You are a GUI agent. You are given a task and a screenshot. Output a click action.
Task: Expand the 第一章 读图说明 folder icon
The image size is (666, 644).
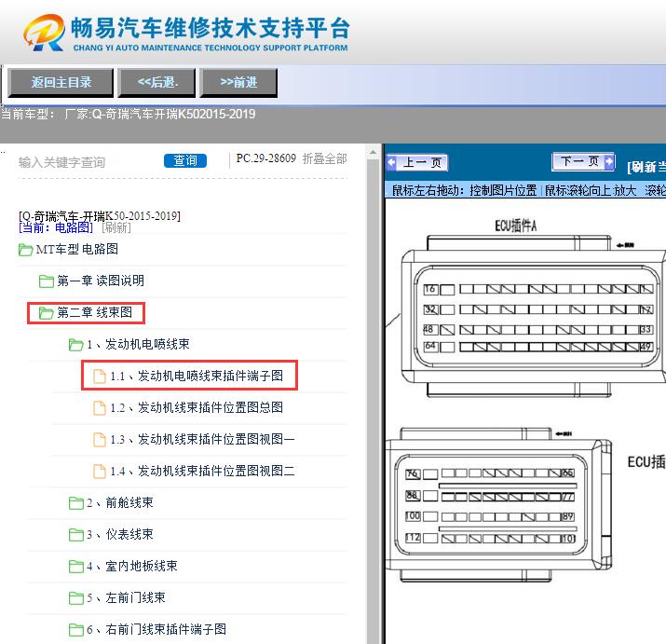tap(46, 281)
